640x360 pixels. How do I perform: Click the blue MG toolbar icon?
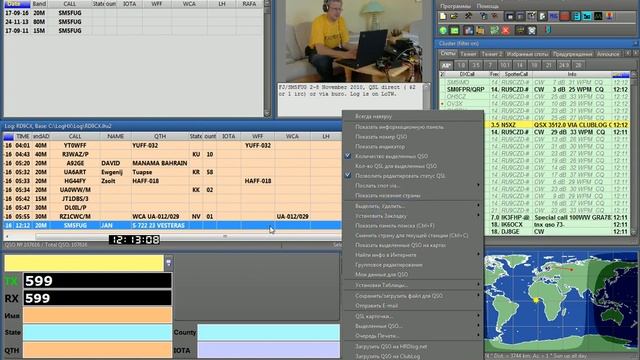553,17
